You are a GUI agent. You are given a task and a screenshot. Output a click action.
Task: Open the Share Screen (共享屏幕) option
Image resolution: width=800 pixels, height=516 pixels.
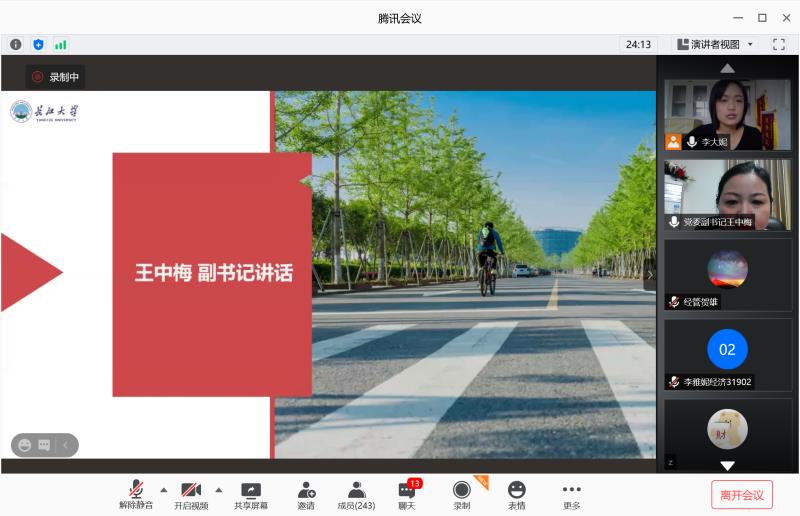[x=251, y=494]
